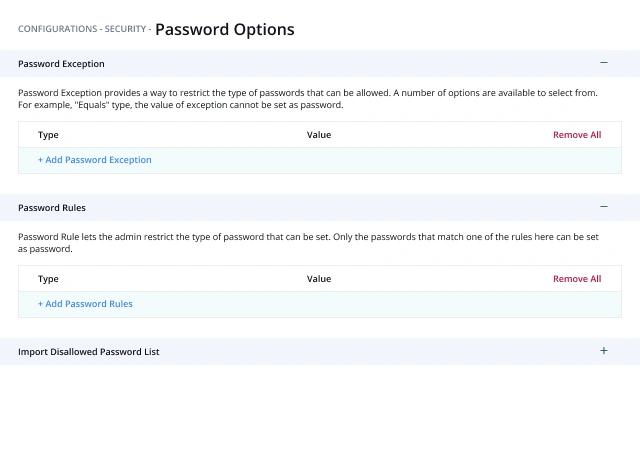
Task: Click the Password Exception section title
Action: pyautogui.click(x=61, y=64)
